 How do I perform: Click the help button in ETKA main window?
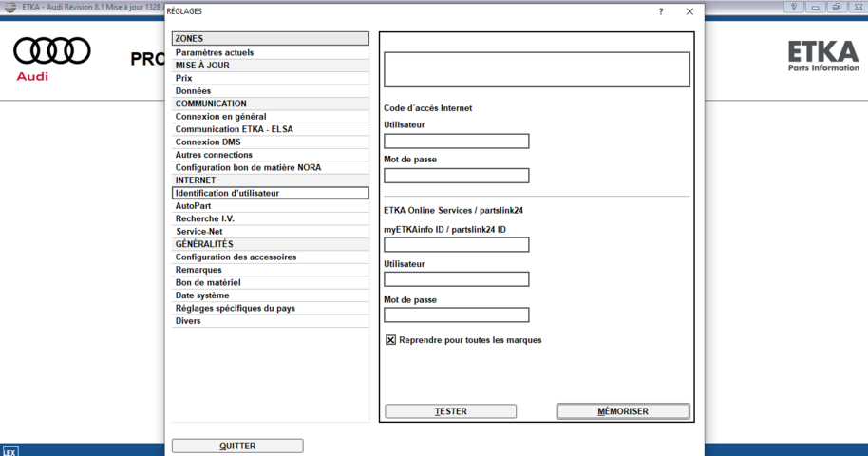[x=794, y=7]
